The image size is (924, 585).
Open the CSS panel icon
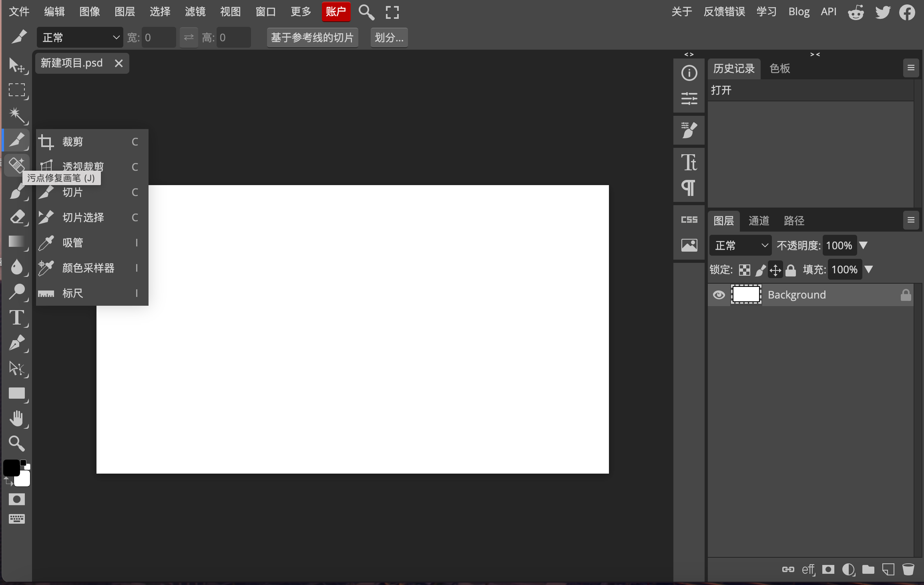point(689,220)
